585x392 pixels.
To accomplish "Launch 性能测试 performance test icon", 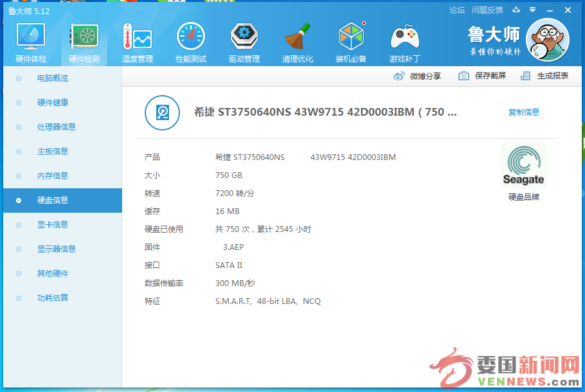I will (191, 37).
